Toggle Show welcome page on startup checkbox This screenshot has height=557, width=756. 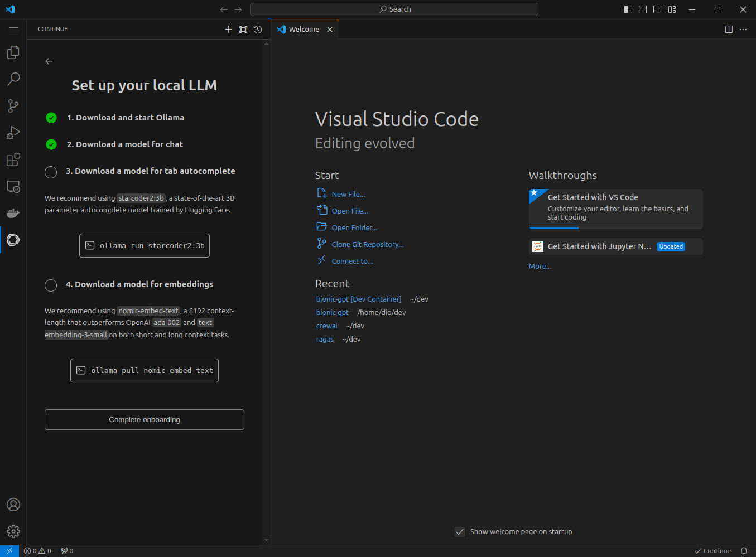click(x=460, y=532)
